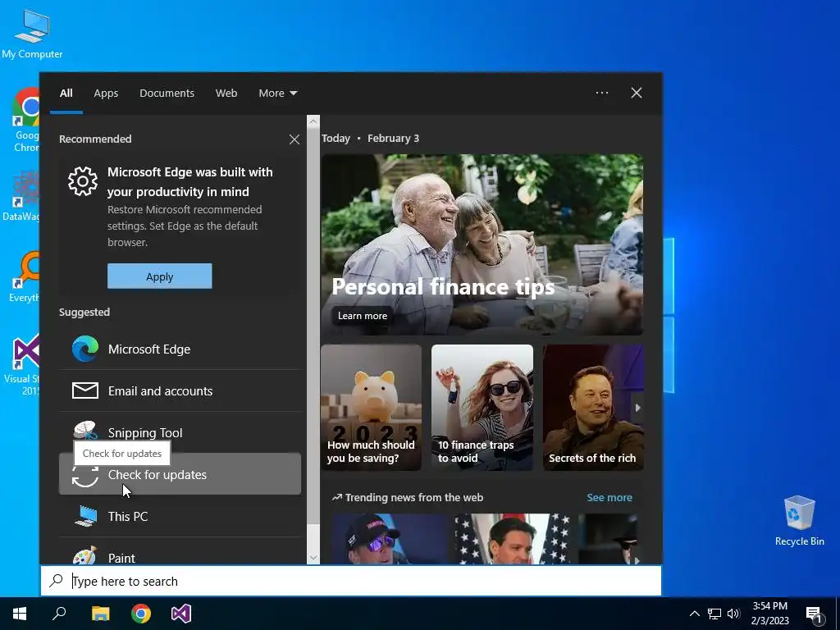Switch to the Documents search tab
The image size is (840, 630).
167,94
